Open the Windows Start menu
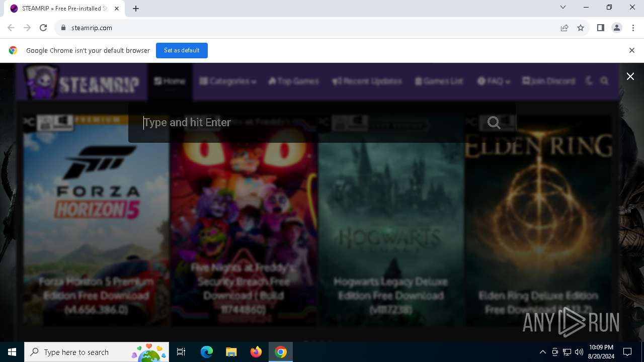Screen dimensions: 644x362 point(12,352)
